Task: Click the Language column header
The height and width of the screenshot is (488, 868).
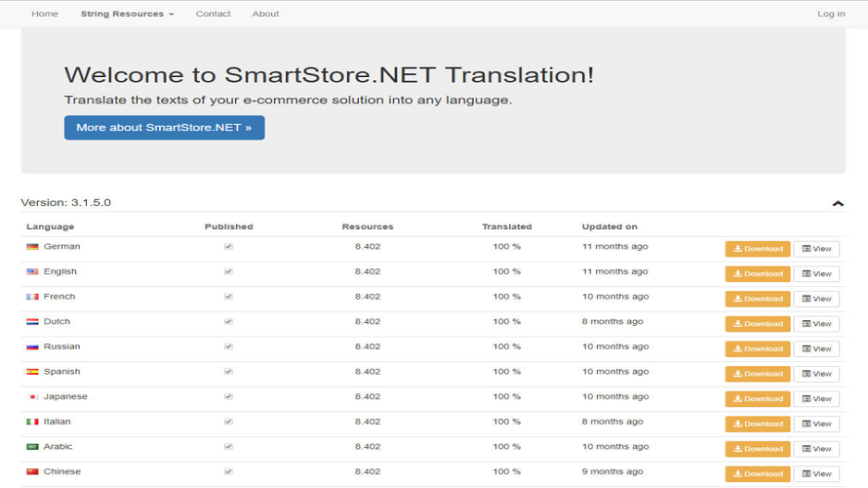Action: pyautogui.click(x=51, y=226)
